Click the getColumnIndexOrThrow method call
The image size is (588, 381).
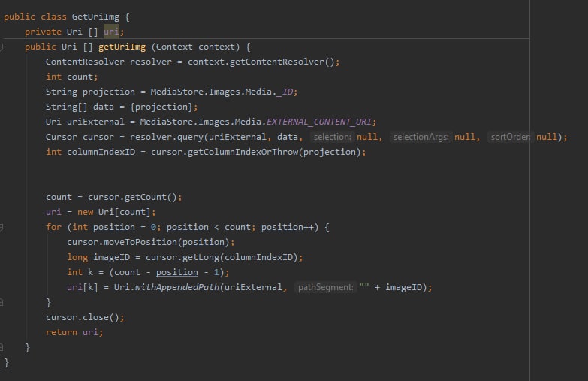pos(243,152)
